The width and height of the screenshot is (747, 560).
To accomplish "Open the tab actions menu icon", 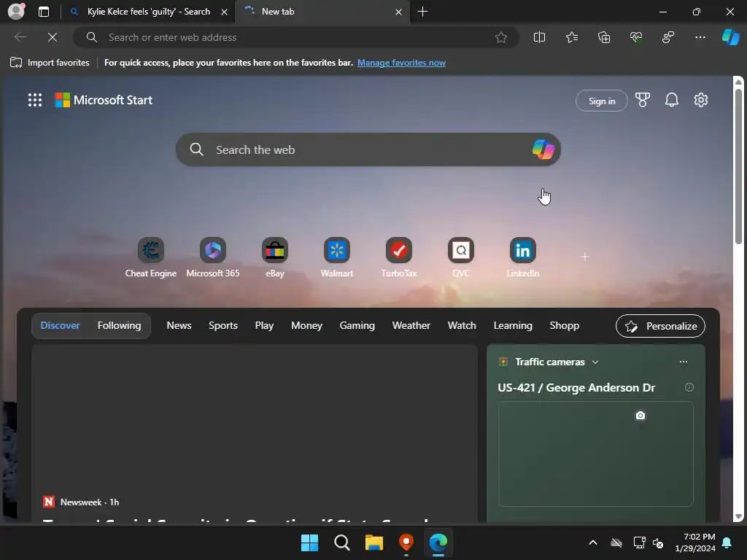I will pos(43,12).
